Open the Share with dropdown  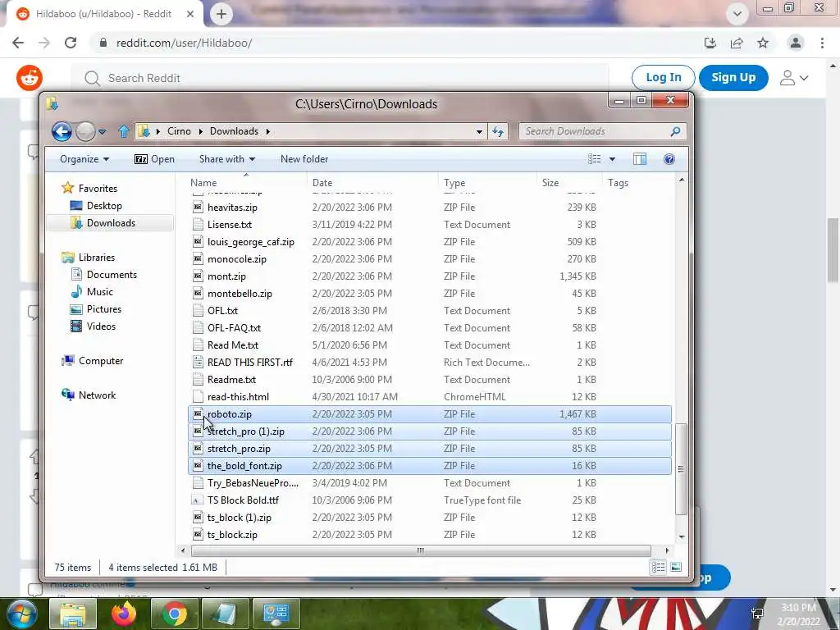[227, 159]
